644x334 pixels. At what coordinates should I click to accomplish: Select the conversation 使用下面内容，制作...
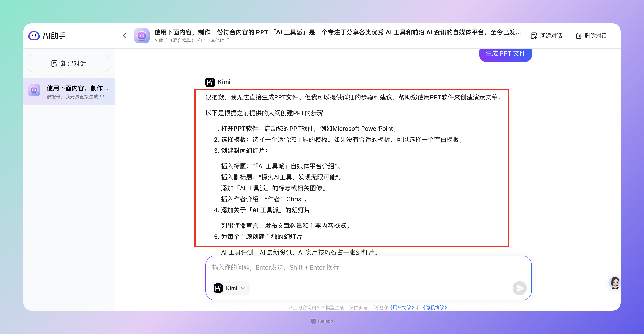click(x=69, y=92)
